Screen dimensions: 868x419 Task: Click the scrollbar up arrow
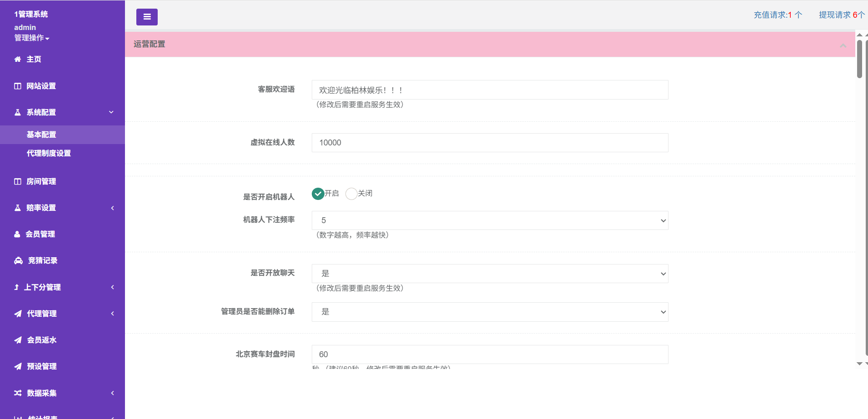pos(859,35)
